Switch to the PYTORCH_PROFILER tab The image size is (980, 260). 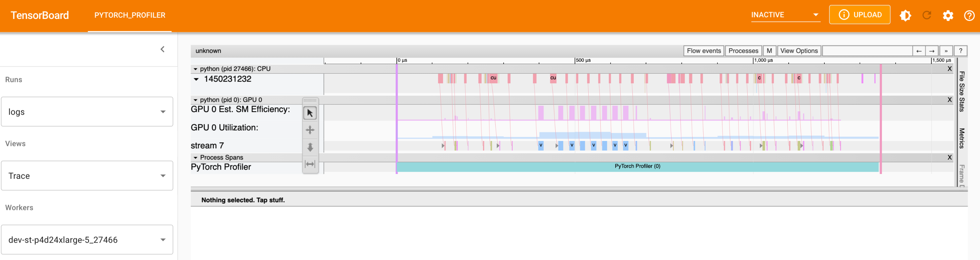[130, 15]
